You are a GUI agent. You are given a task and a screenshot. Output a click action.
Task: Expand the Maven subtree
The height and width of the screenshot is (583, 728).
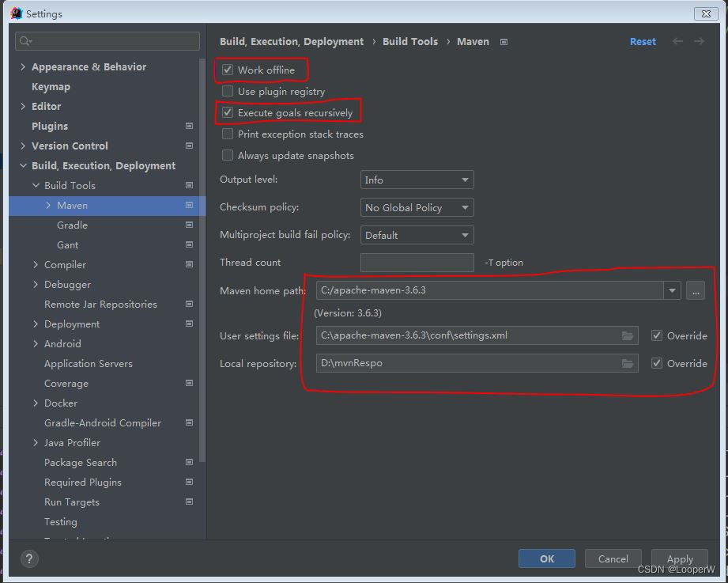[x=48, y=205]
